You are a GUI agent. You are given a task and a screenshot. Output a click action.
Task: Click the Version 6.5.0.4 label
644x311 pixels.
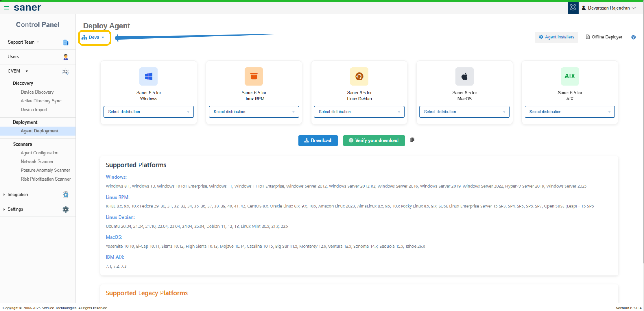(x=629, y=308)
